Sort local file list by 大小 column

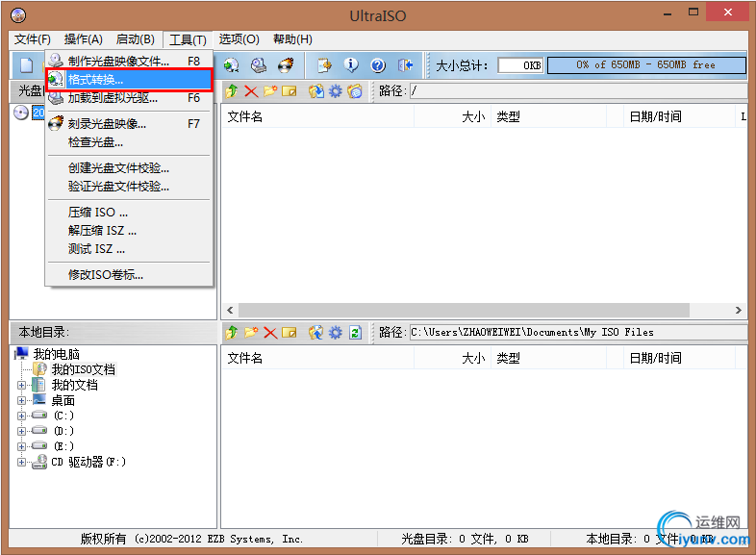(453, 358)
